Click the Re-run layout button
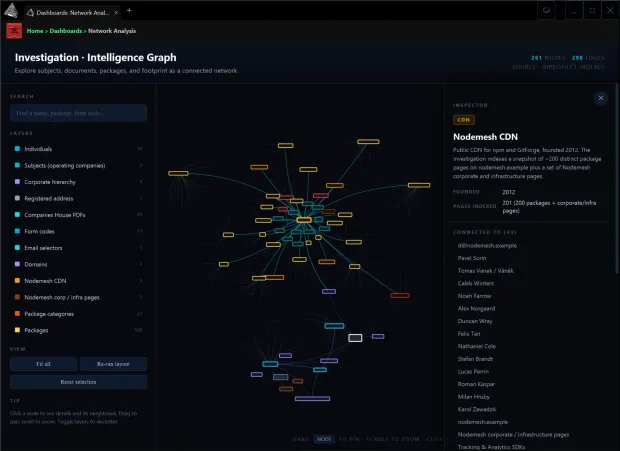Screen dimensions: 620x451 coord(113,364)
